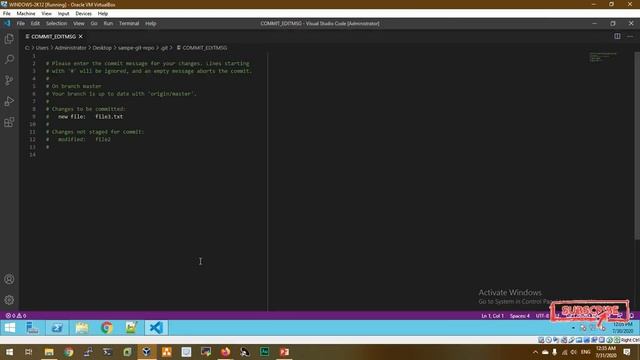Click the Ln 1, Col 1 status item
640x360 pixels.
click(x=492, y=316)
